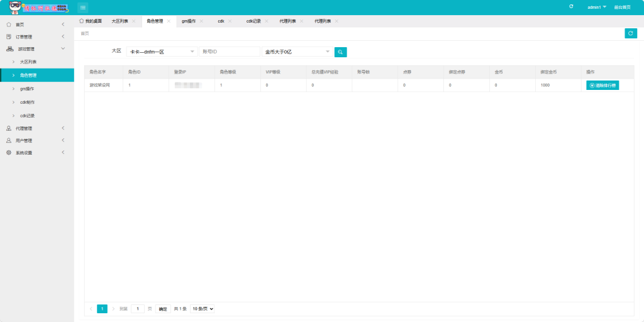Open cdk制作 in the sidebar
644x322 pixels.
click(37, 103)
